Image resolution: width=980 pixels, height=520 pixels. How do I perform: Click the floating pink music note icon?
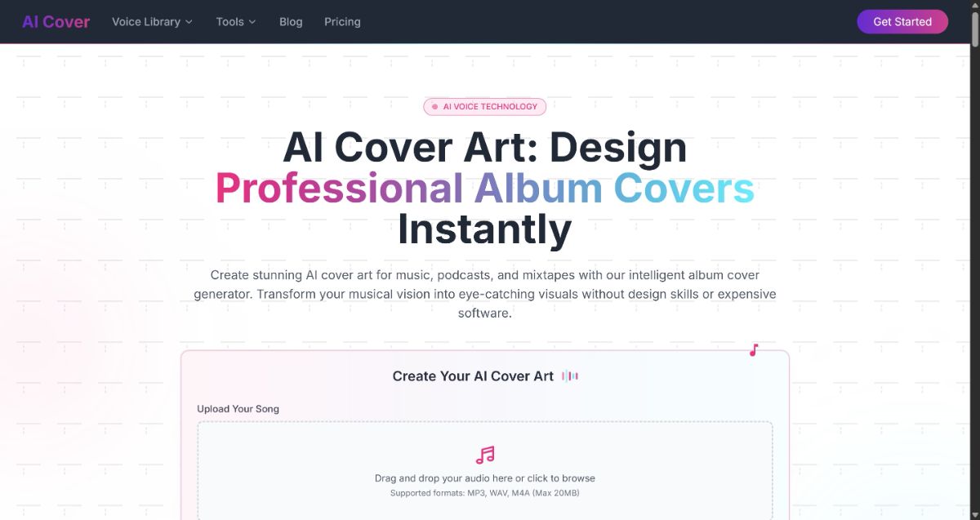pos(754,350)
